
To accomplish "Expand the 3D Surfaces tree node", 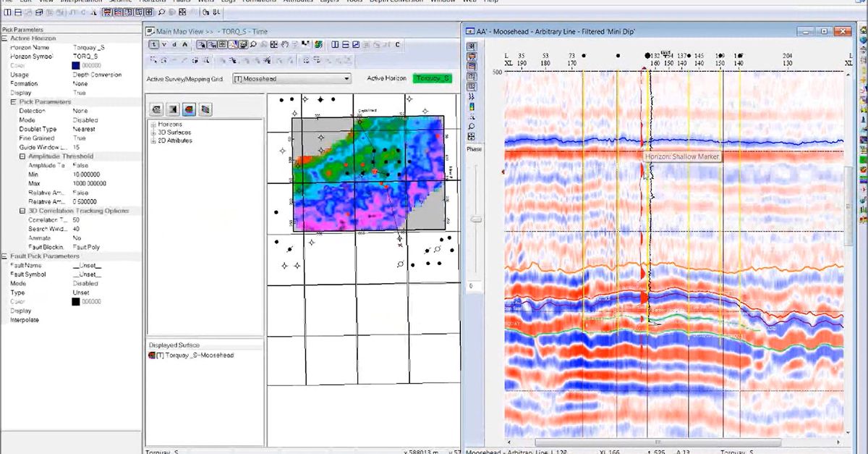I will (x=153, y=133).
